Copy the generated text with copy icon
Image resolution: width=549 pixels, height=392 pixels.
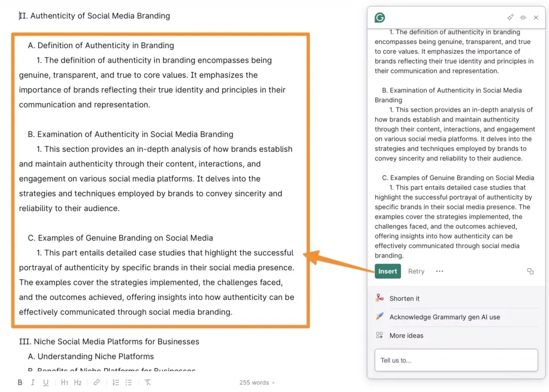[x=530, y=272]
